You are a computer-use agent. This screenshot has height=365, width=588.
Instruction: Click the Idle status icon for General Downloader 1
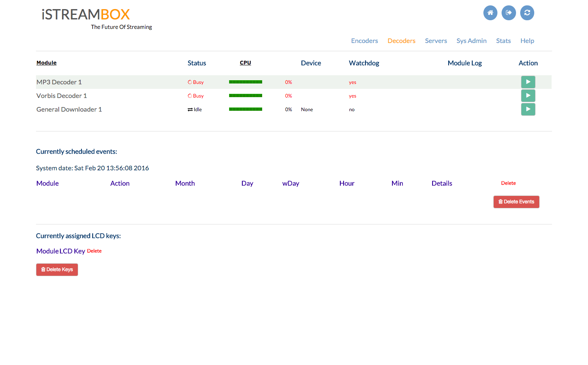[x=191, y=109]
